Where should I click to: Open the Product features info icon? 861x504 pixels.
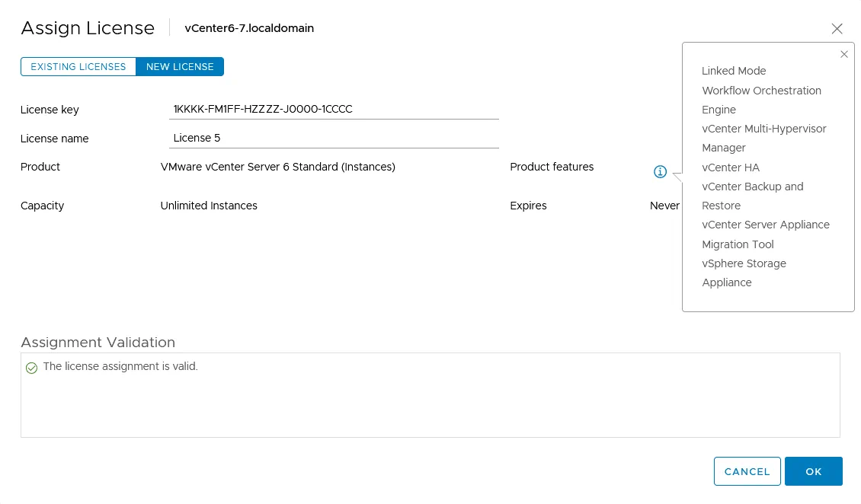[660, 171]
